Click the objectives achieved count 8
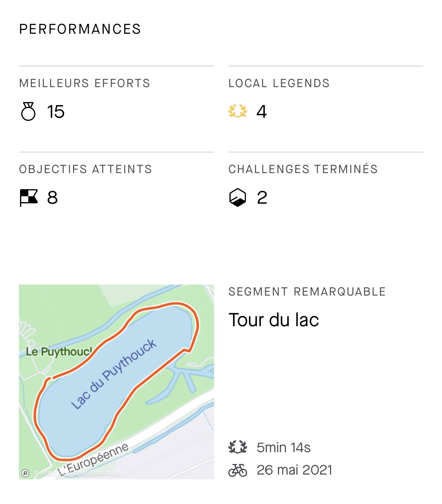The image size is (442, 504). click(52, 198)
